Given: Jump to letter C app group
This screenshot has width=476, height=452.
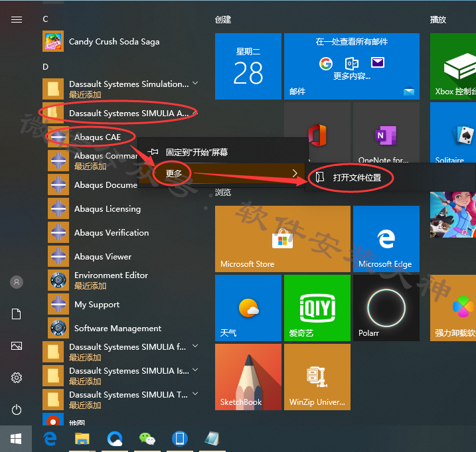Looking at the screenshot, I should (x=45, y=19).
